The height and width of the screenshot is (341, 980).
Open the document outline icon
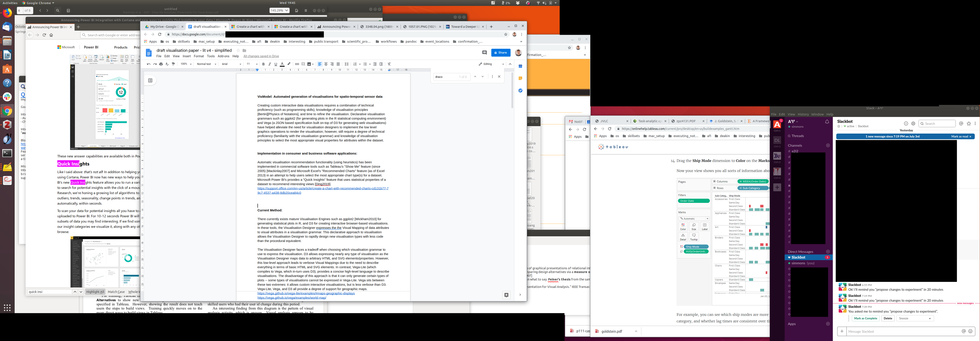150,80
